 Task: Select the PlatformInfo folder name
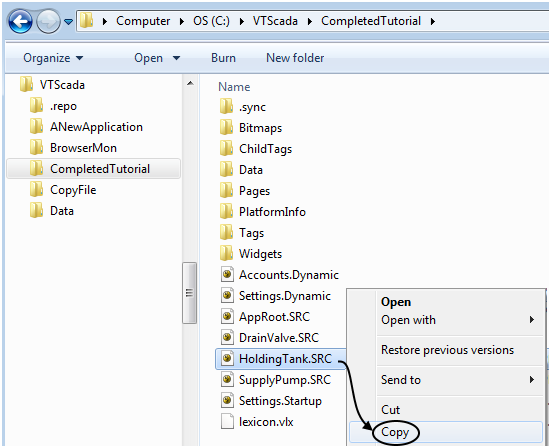pos(272,212)
